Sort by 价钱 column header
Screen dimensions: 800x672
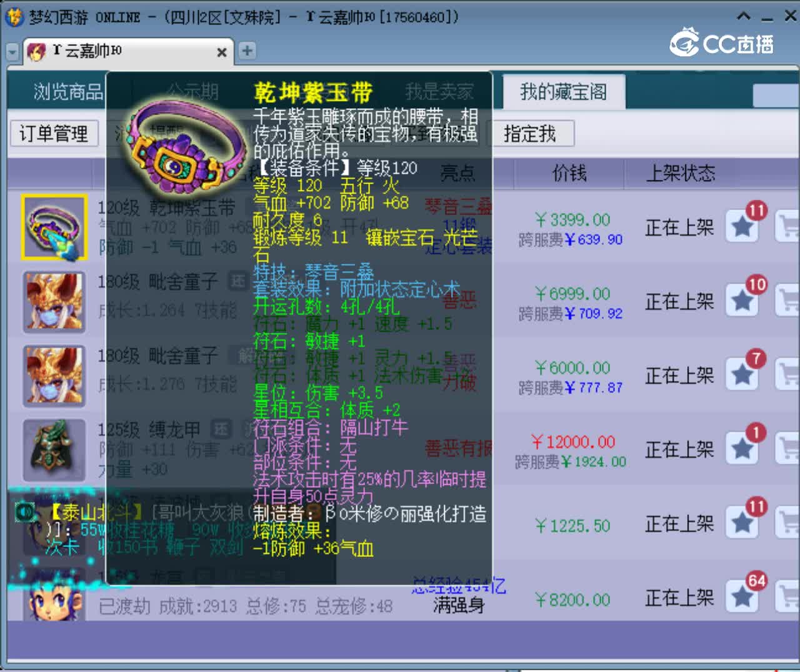[x=569, y=173]
